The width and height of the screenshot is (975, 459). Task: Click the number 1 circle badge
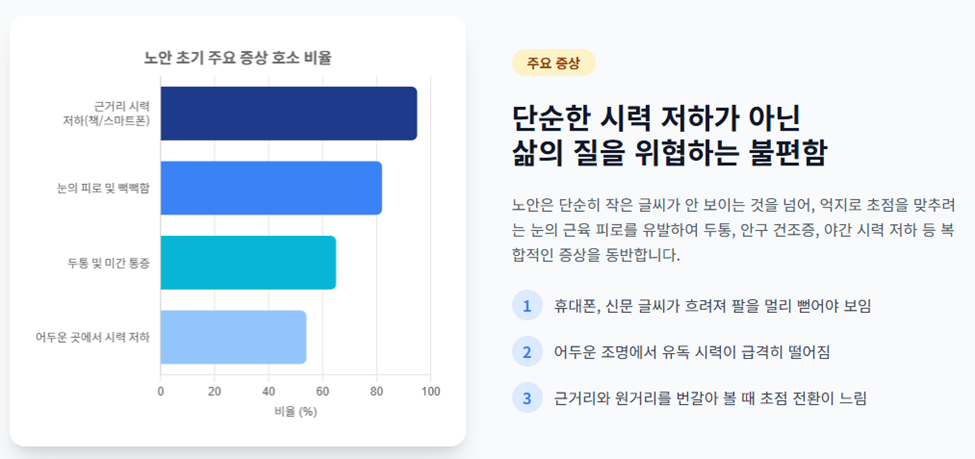[527, 305]
